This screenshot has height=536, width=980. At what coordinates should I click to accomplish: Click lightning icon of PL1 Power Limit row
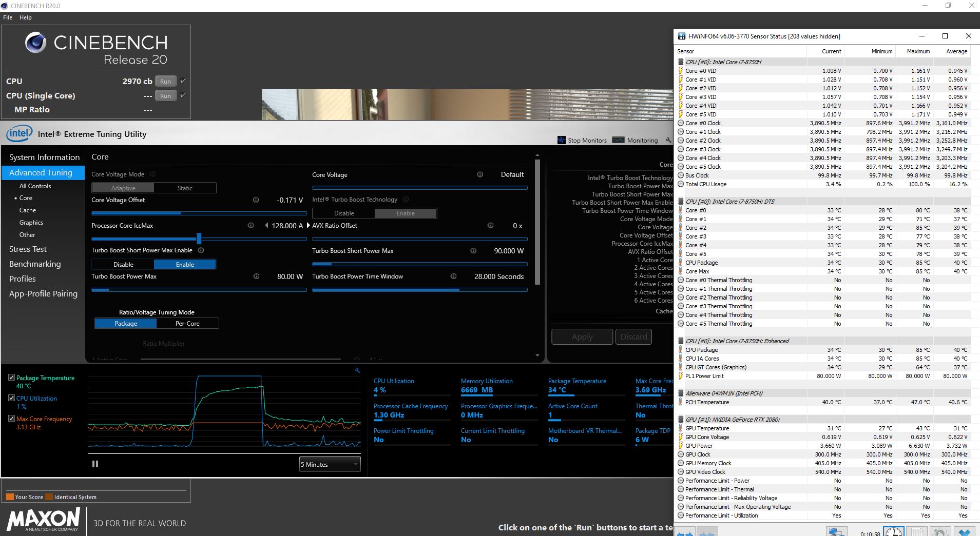coord(681,376)
